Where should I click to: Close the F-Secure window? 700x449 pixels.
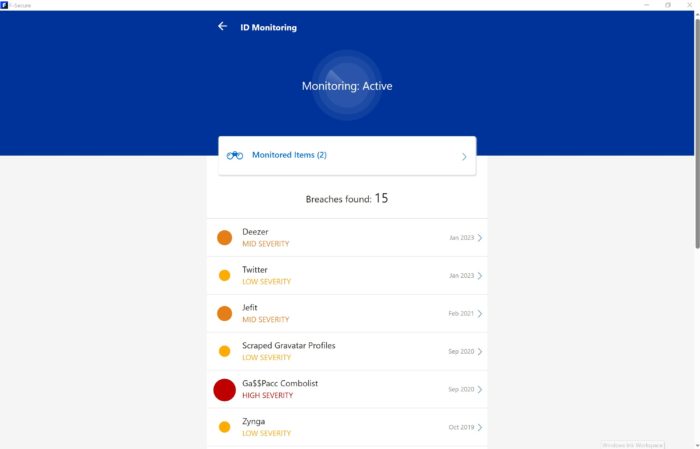click(689, 5)
